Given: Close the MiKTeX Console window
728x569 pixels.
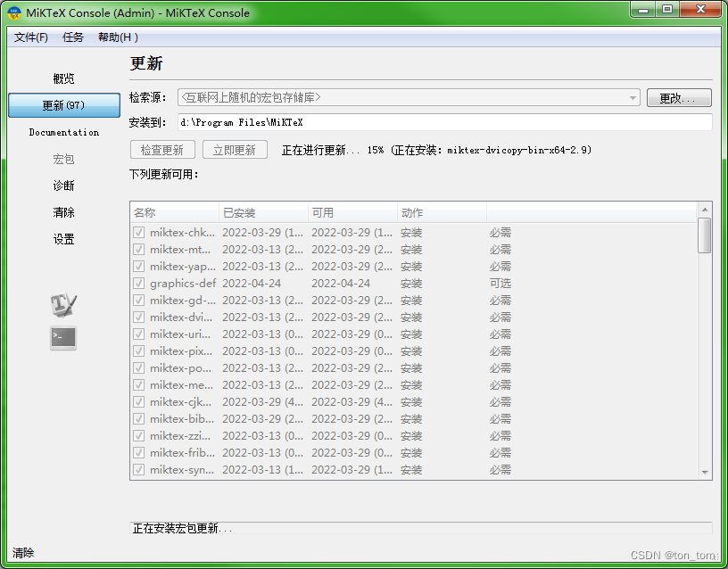Looking at the screenshot, I should coord(700,9).
